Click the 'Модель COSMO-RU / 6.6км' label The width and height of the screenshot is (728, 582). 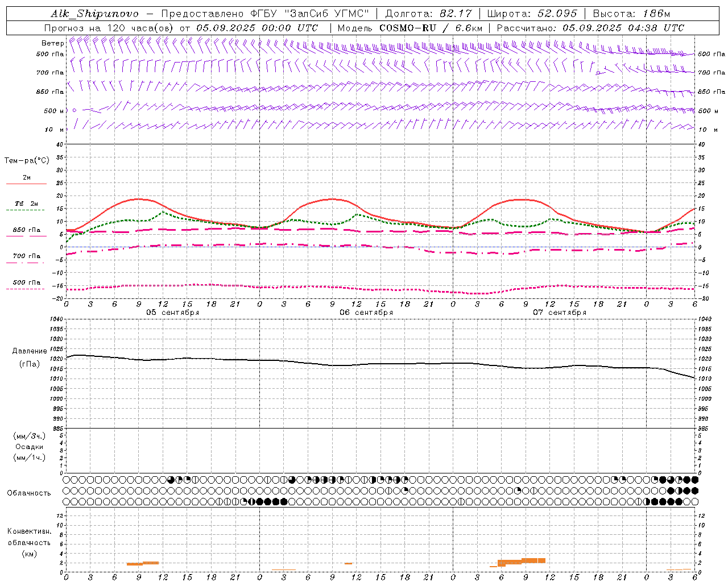click(x=409, y=28)
